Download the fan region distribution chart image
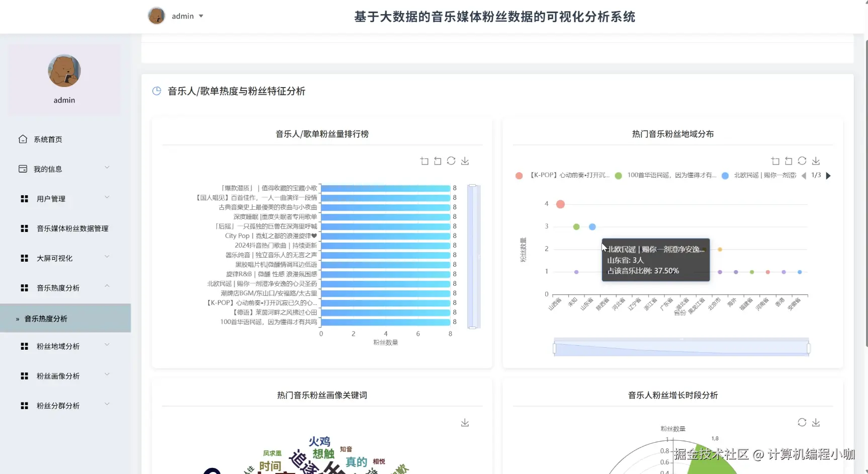 (816, 161)
